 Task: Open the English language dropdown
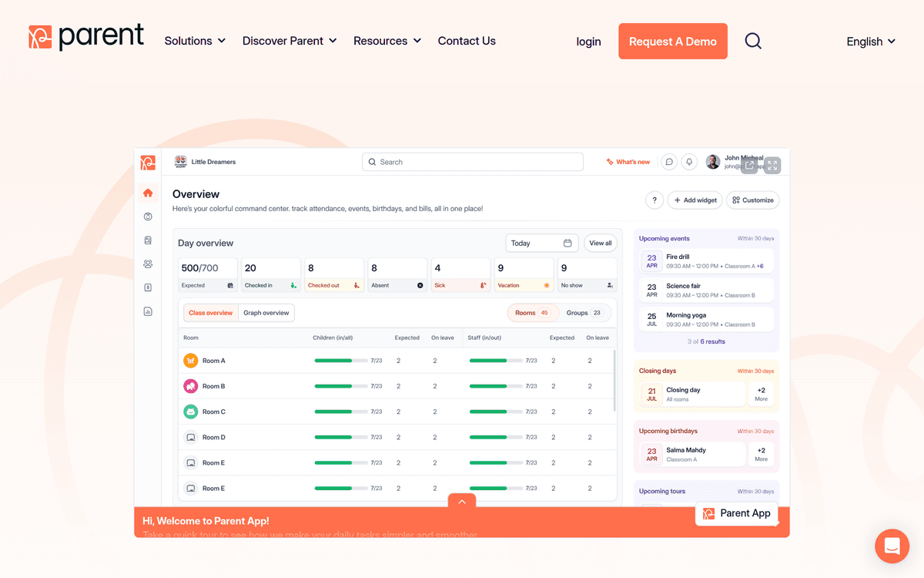[871, 42]
